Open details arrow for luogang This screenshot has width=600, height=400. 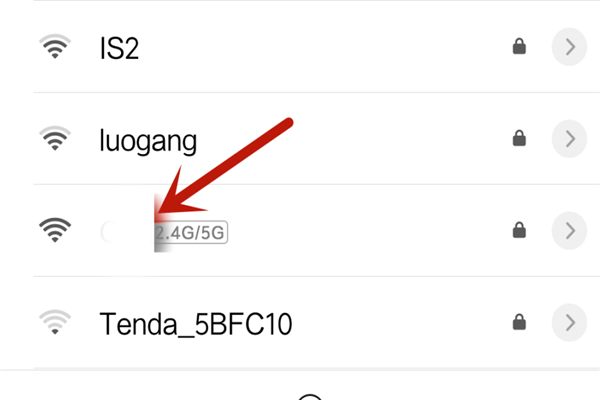coord(569,139)
